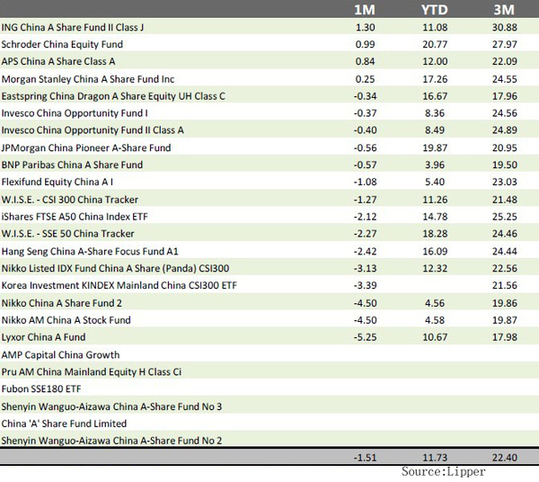Image resolution: width=539 pixels, height=482 pixels.
Task: Select Fubon SSE180 ETF
Action: coord(41,389)
